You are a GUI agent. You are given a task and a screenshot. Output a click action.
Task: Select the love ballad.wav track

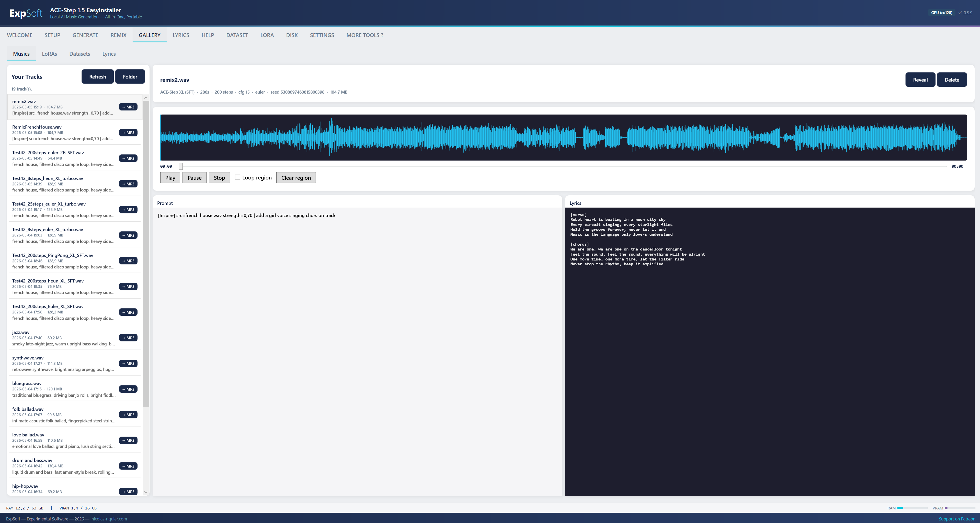[x=75, y=440]
